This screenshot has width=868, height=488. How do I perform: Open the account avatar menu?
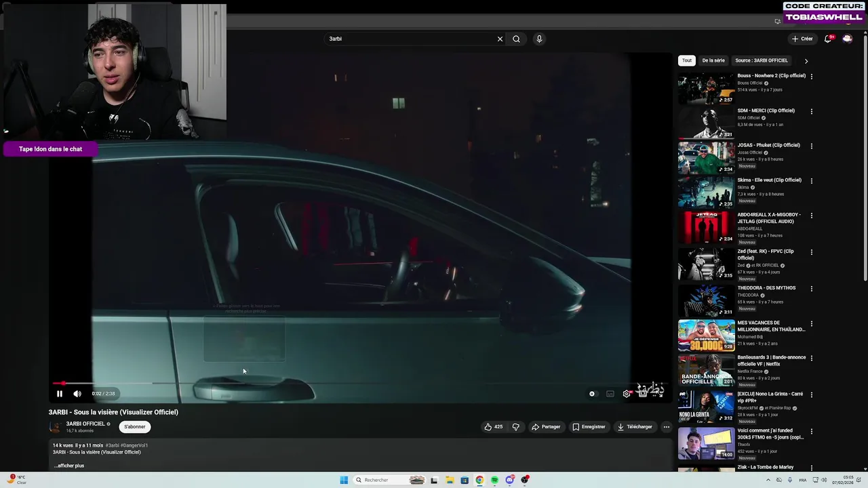point(847,39)
